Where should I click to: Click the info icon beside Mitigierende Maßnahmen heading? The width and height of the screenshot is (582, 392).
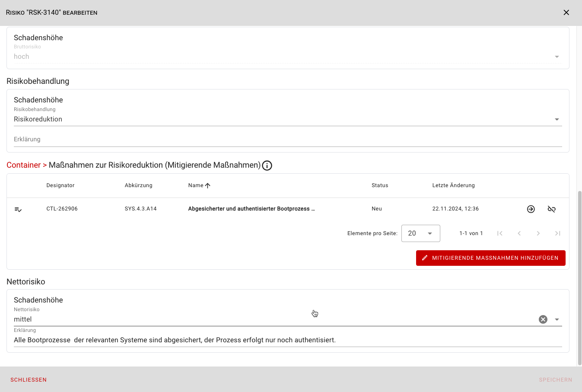267,166
